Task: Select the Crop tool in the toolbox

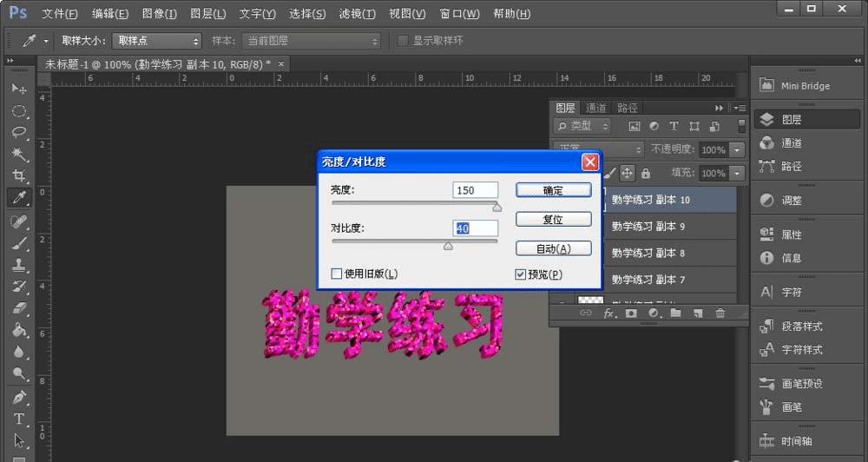Action: coord(18,175)
